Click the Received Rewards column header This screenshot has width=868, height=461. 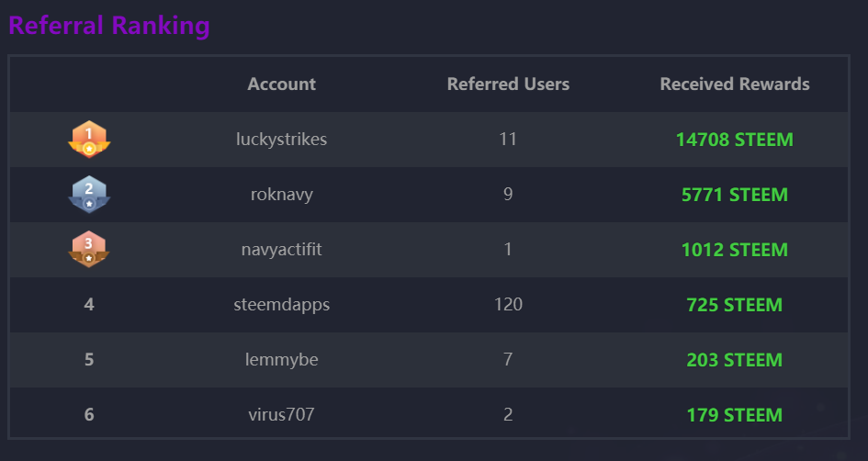pos(735,84)
